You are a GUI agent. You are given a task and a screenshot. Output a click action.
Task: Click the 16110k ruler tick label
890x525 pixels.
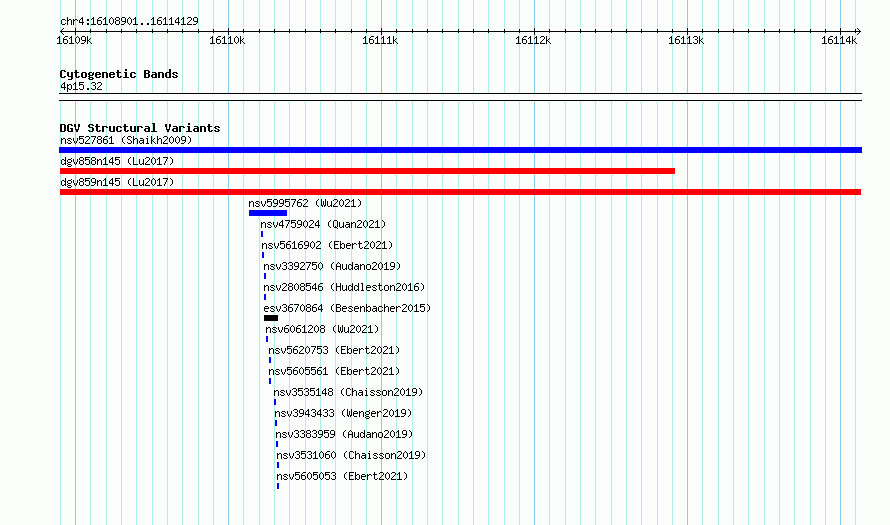[227, 40]
